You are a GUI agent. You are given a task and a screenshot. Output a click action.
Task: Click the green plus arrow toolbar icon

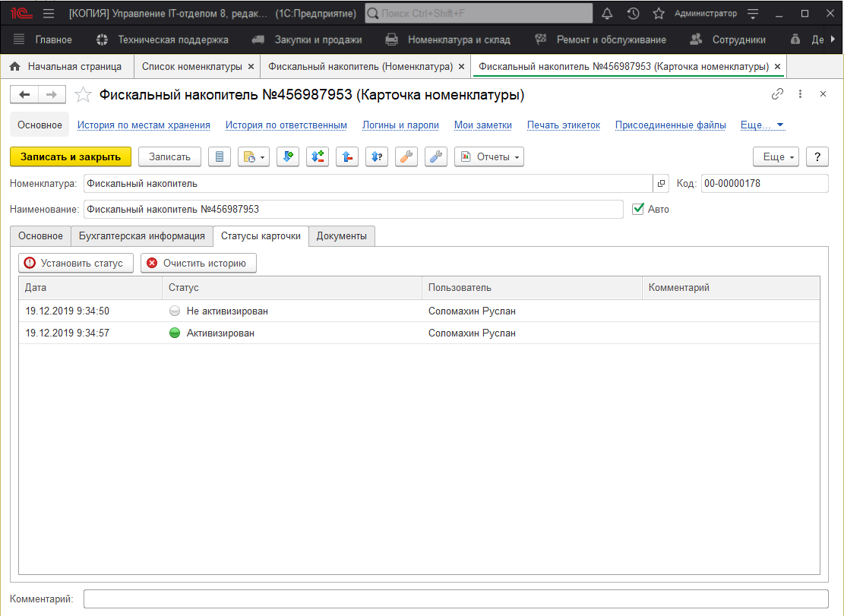click(x=288, y=156)
